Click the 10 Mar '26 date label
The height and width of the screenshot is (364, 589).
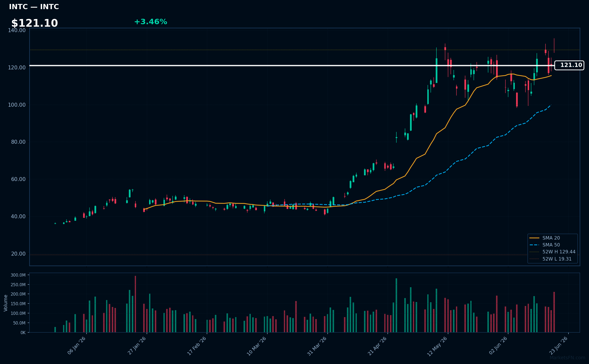pos(257,346)
